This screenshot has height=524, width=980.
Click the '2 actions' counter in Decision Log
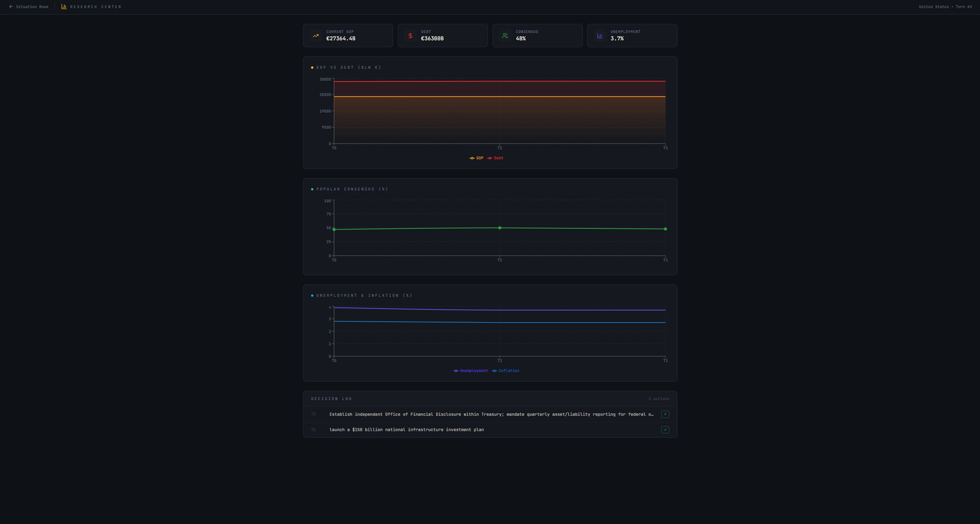[x=658, y=399]
